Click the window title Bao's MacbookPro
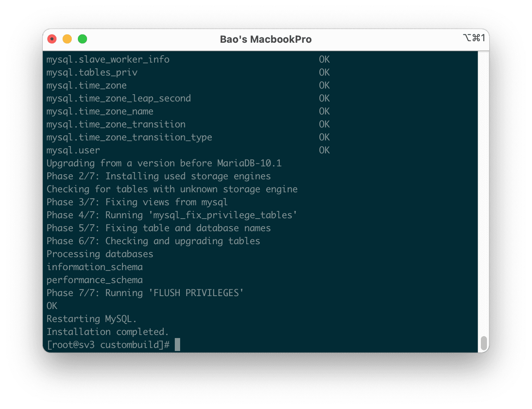The image size is (532, 409). [266, 39]
